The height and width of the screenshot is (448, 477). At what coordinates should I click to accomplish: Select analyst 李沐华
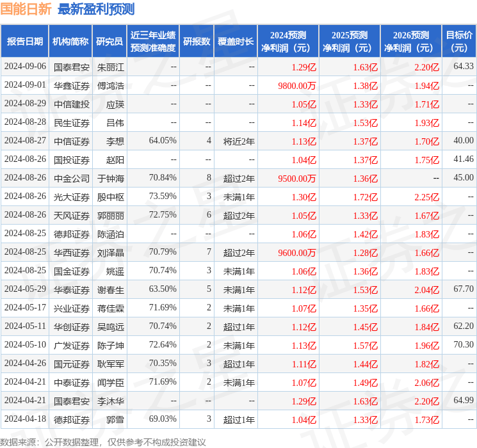pos(110,401)
